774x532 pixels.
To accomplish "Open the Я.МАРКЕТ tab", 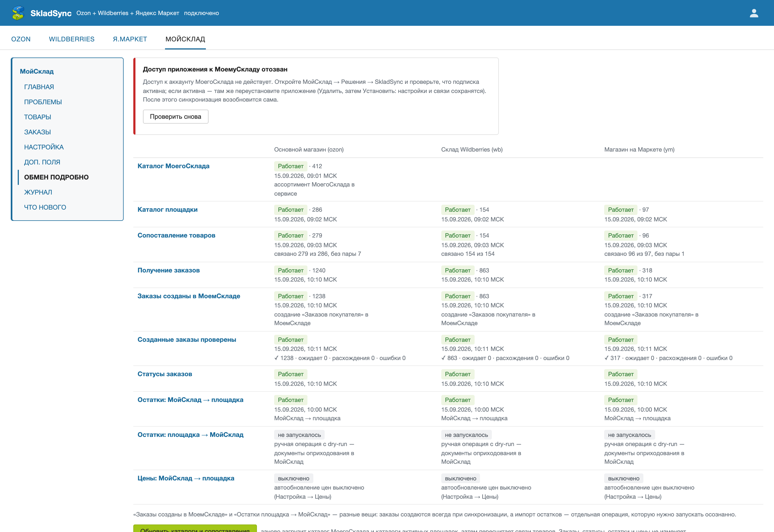I will pos(130,39).
